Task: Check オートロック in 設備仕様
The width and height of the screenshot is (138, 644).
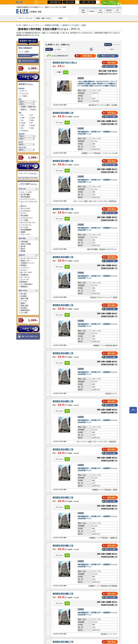Action: [x=20, y=277]
